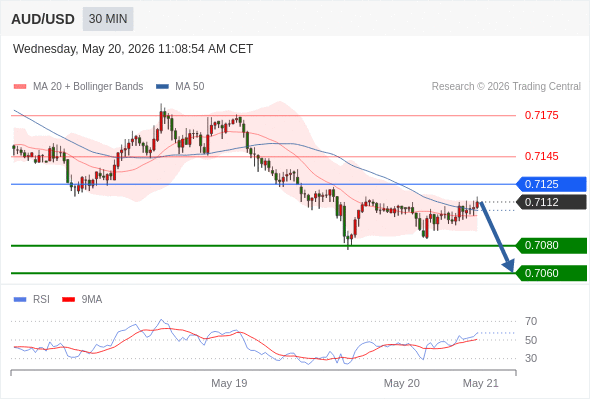Select the 0.7080 support price tag
590x400 pixels.
point(551,245)
